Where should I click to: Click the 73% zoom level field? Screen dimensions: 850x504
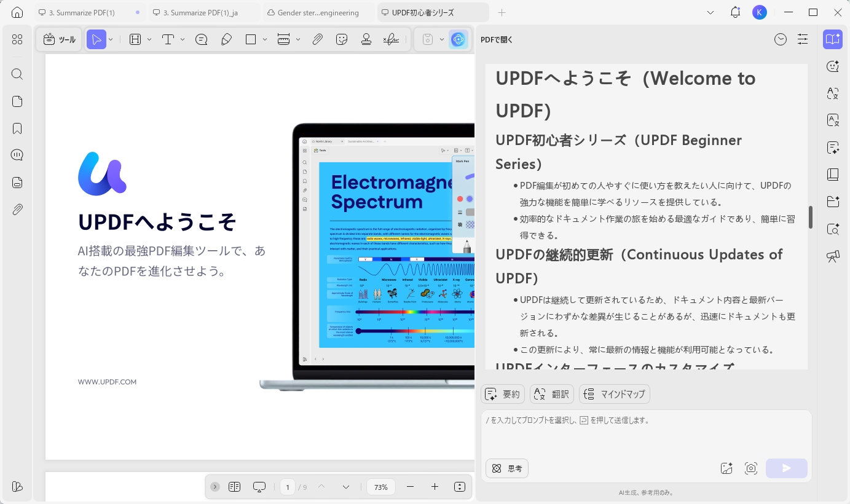381,487
